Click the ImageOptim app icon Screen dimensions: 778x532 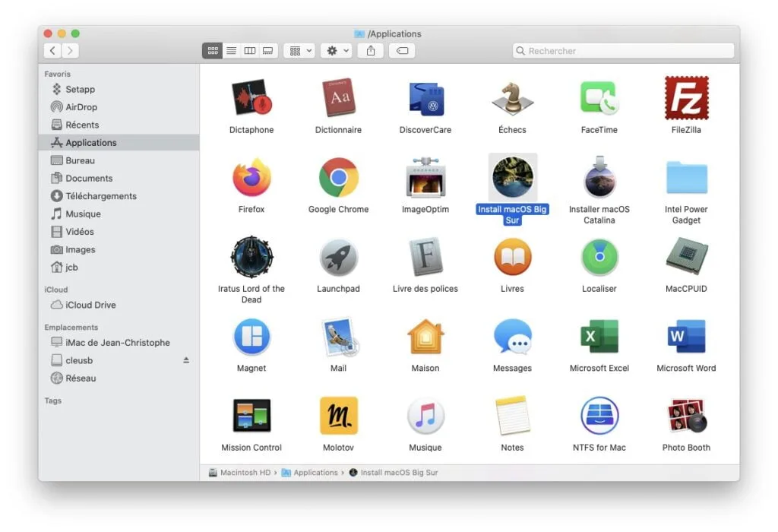[x=425, y=178]
